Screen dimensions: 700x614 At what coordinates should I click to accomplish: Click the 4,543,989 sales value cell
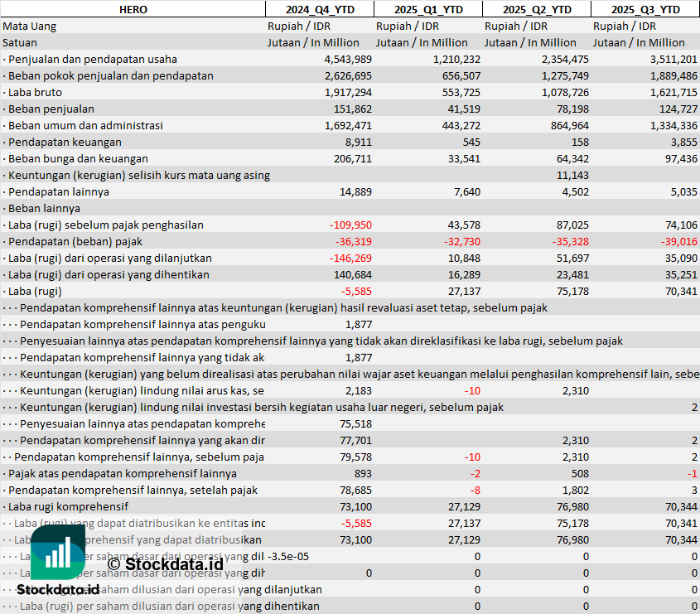[348, 60]
